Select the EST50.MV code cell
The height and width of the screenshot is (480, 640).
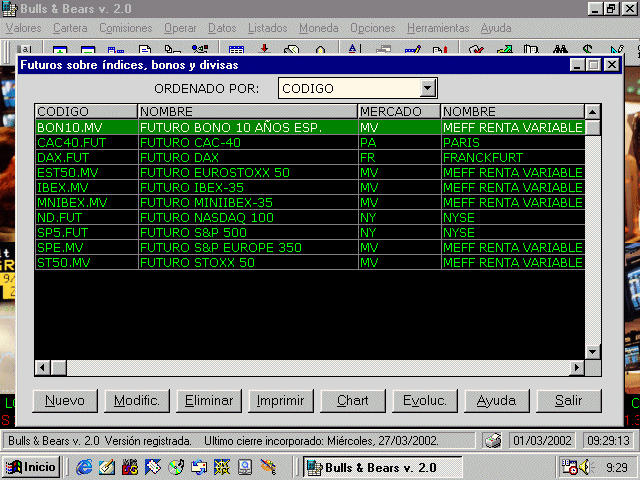pyautogui.click(x=87, y=173)
